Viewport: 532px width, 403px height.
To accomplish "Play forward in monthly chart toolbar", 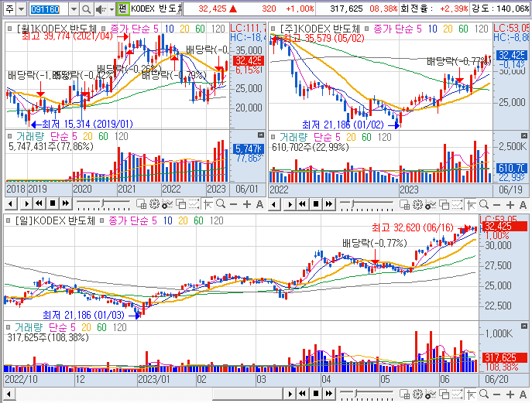I will point(26,204).
